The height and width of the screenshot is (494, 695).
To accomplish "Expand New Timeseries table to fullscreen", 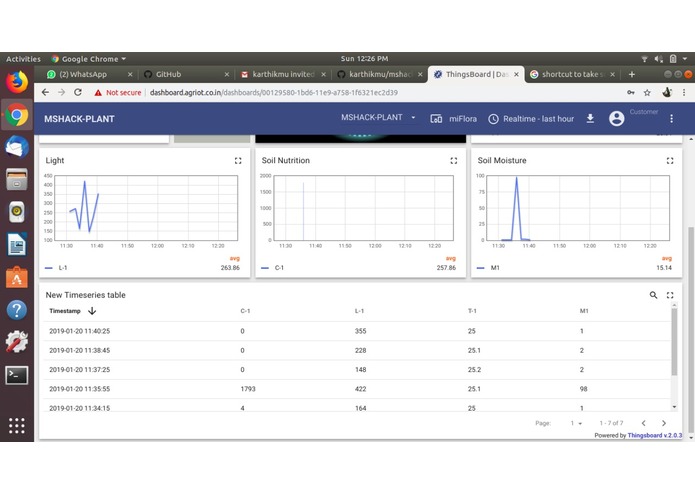I will [x=670, y=295].
